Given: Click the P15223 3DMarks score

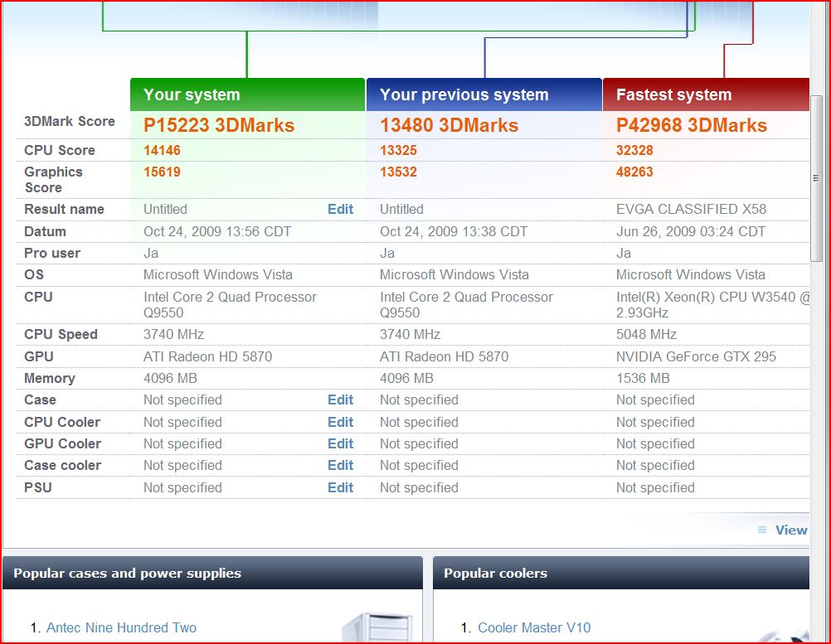Looking at the screenshot, I should point(219,125).
